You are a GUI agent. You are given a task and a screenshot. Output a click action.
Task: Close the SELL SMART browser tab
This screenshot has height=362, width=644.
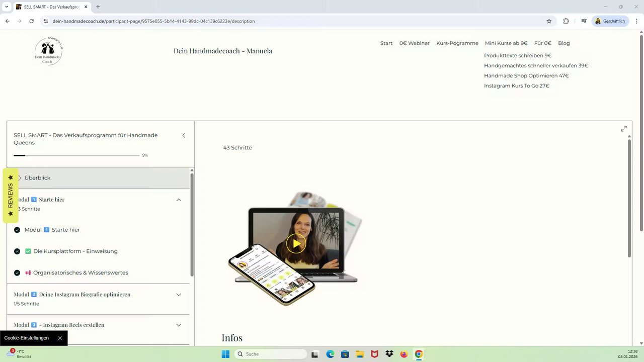coord(86,7)
